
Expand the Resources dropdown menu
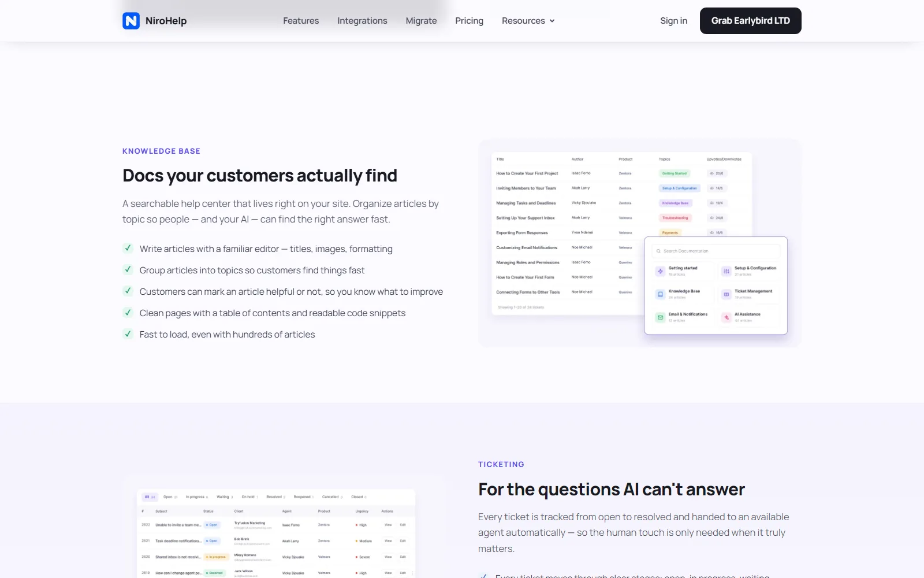coord(528,21)
